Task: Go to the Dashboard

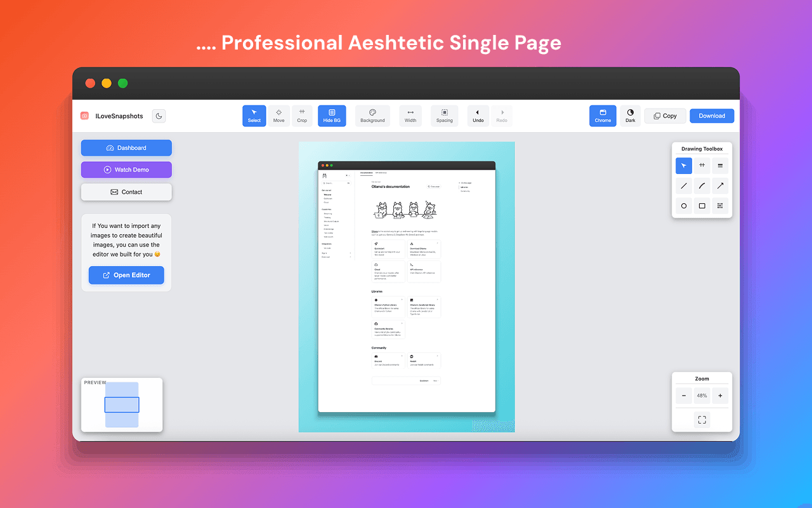Action: [126, 148]
